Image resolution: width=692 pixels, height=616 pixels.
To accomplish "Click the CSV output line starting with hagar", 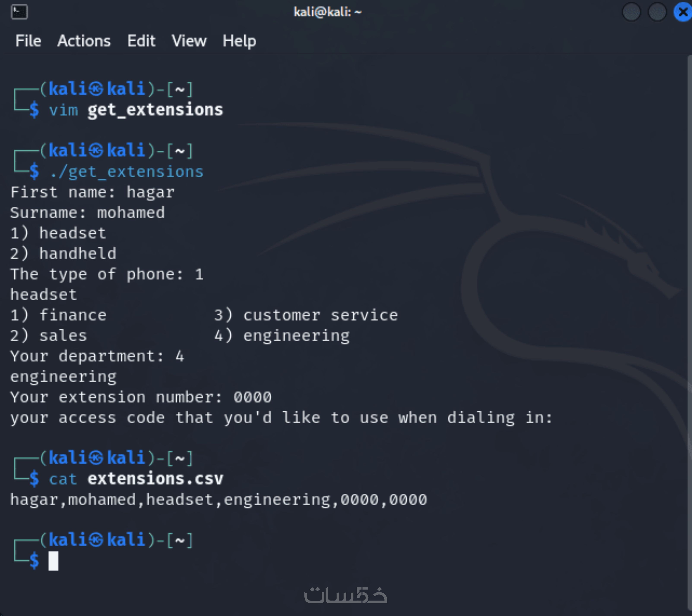I will (219, 499).
